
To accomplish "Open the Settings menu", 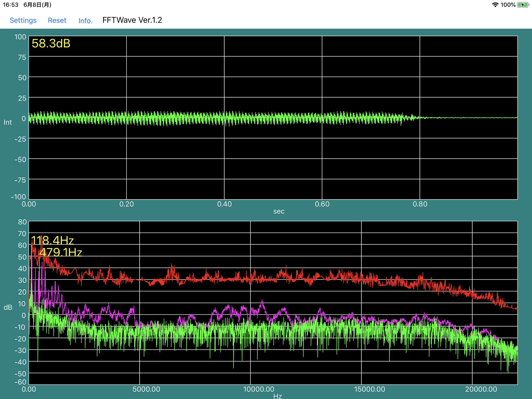I will (23, 20).
